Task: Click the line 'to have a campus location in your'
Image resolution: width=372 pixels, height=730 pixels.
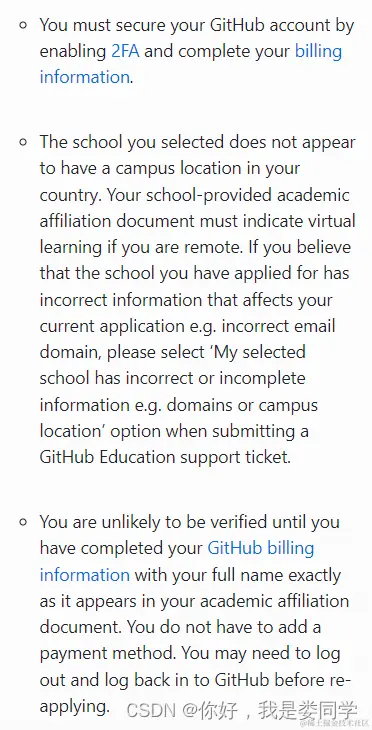Action: point(169,168)
